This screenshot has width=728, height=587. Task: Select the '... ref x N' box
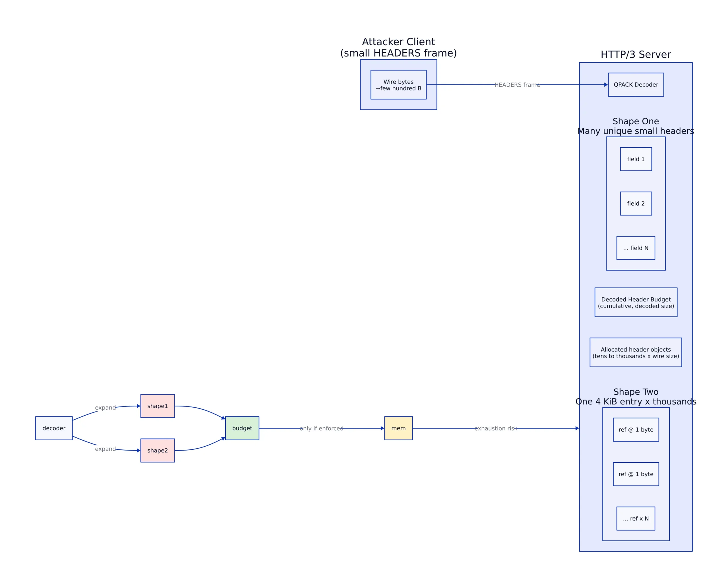636,518
